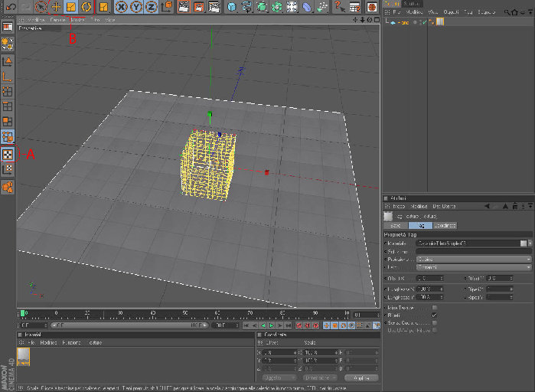Select the Move tool in the top toolbar

coord(56,6)
